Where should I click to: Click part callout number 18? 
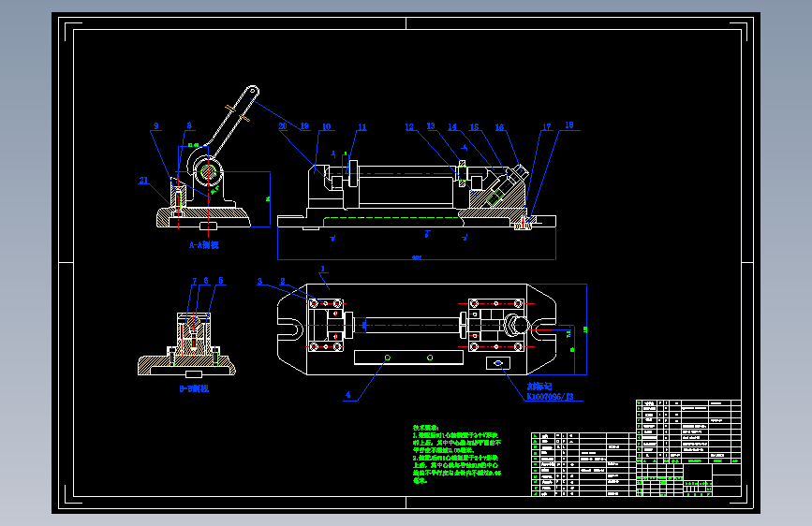coord(569,124)
